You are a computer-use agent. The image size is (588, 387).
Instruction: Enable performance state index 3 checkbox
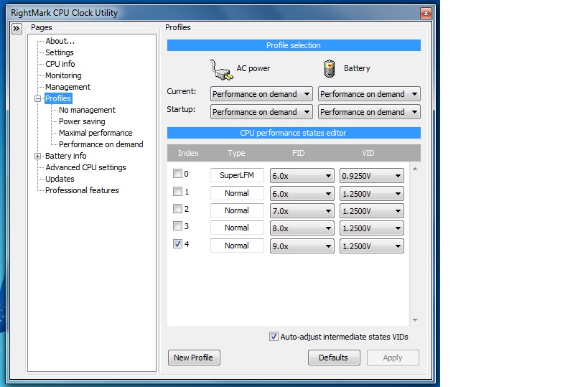pos(177,225)
